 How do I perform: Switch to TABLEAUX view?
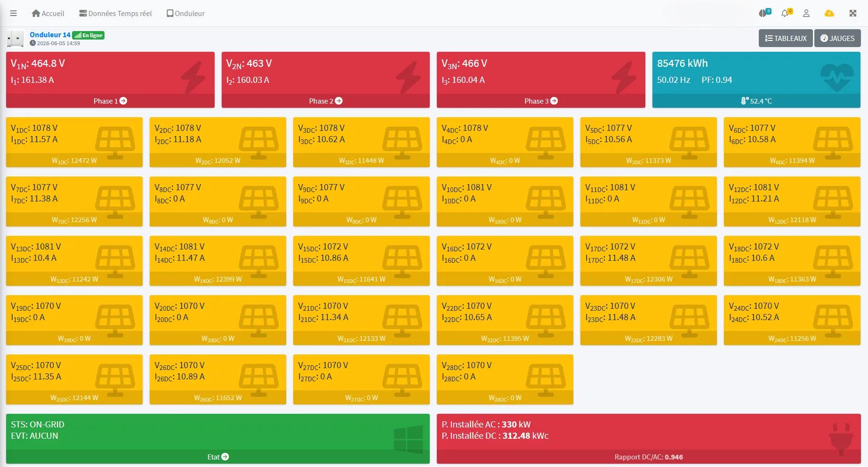pos(786,38)
